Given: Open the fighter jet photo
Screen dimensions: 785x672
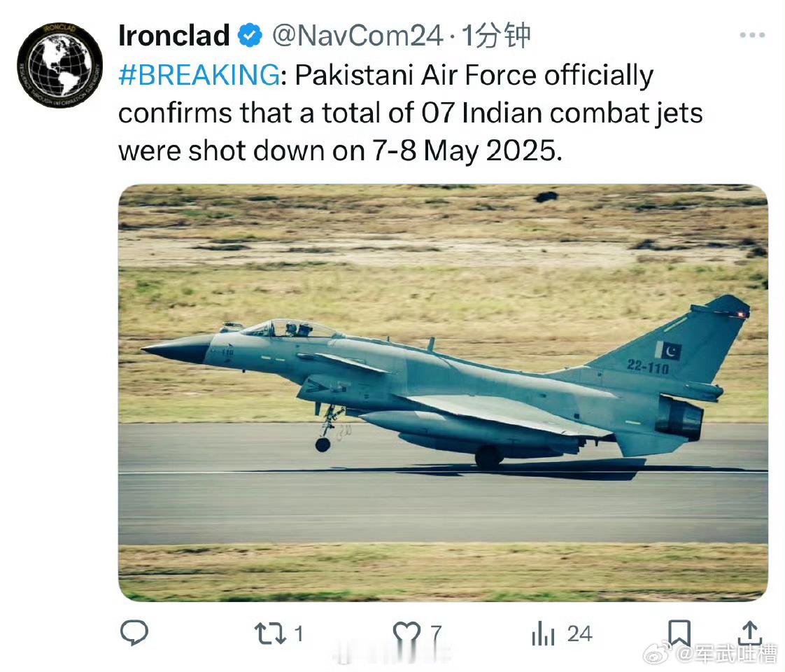Looking at the screenshot, I should [x=443, y=393].
